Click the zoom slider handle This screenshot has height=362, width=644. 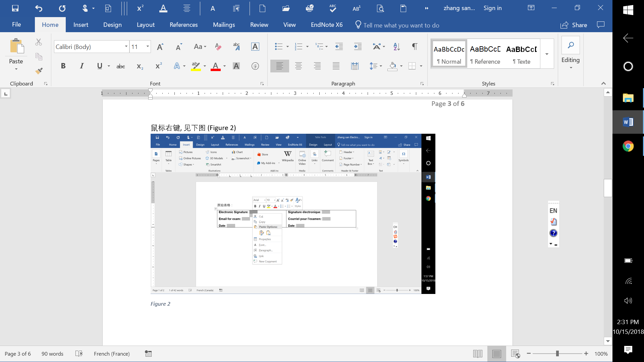557,354
